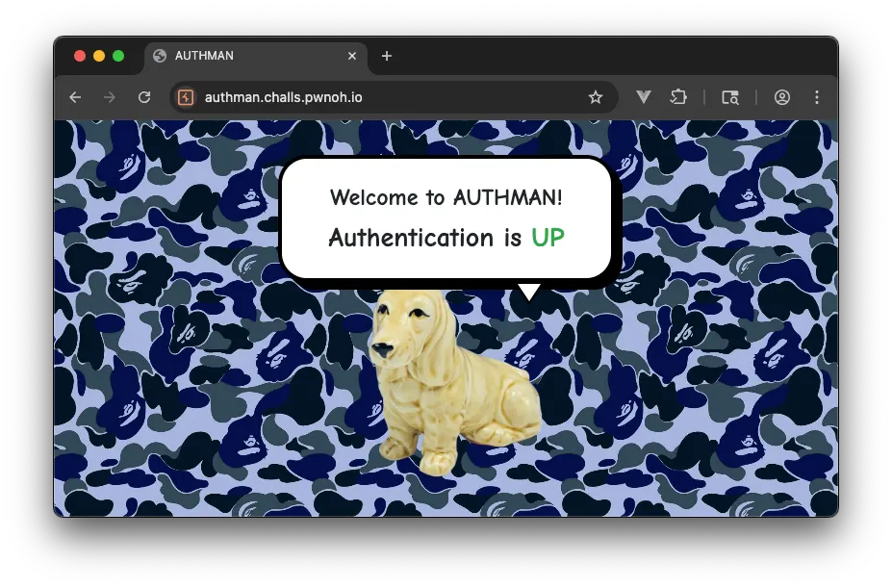Close the AUTHMAN tab

click(352, 56)
